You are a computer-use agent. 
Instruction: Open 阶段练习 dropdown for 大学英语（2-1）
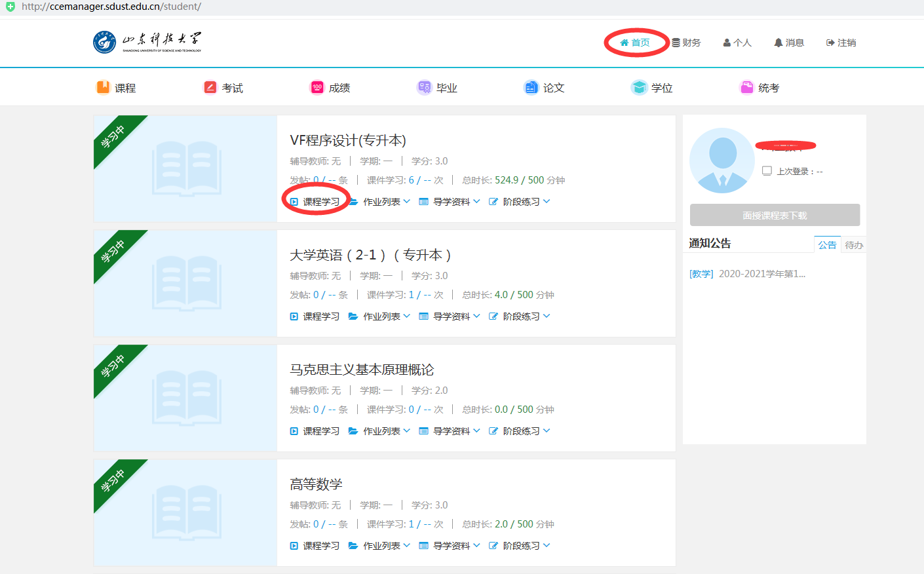tap(521, 316)
